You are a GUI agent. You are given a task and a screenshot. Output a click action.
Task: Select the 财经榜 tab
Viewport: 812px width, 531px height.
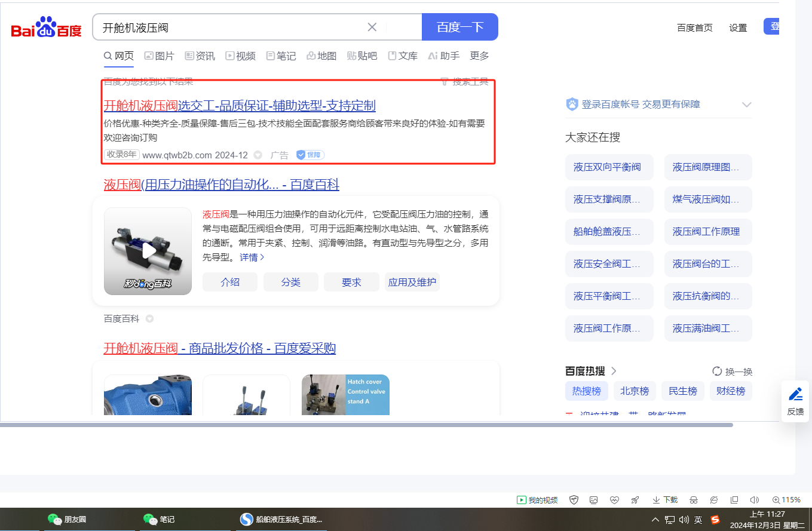click(x=731, y=391)
